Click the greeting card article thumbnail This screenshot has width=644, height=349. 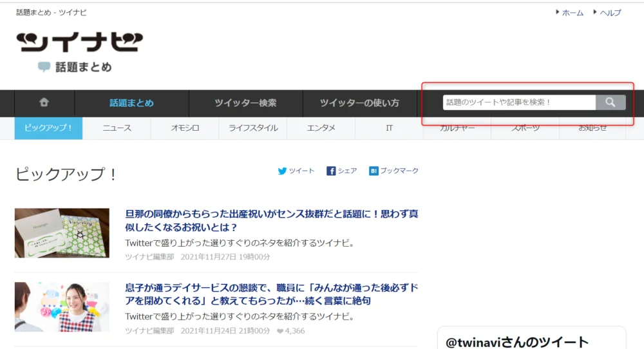coord(62,233)
